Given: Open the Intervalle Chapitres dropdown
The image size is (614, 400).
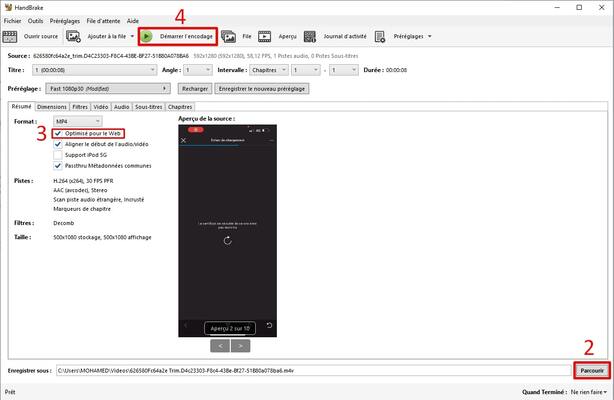Looking at the screenshot, I should pyautogui.click(x=269, y=70).
